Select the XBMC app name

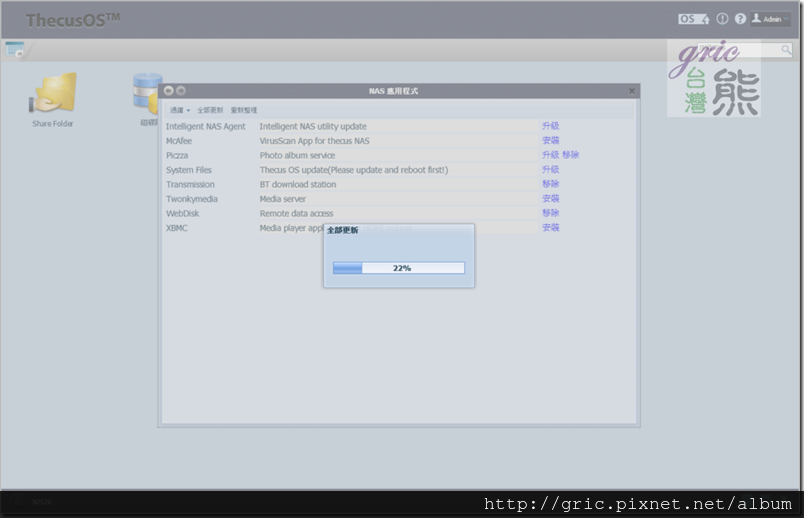[x=177, y=228]
